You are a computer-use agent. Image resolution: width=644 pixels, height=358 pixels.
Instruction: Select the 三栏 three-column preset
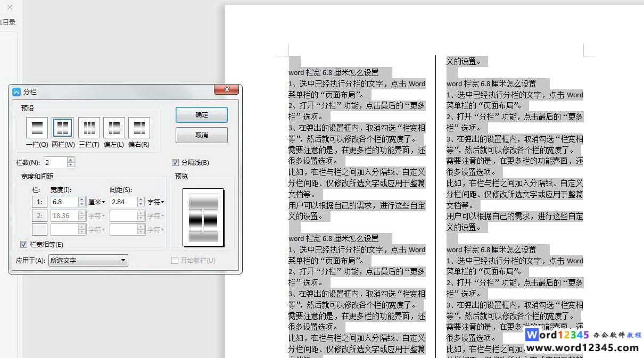coord(89,128)
